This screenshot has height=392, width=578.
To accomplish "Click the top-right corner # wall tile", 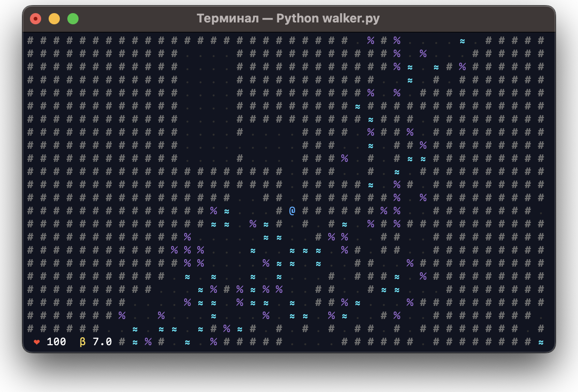I will point(541,41).
